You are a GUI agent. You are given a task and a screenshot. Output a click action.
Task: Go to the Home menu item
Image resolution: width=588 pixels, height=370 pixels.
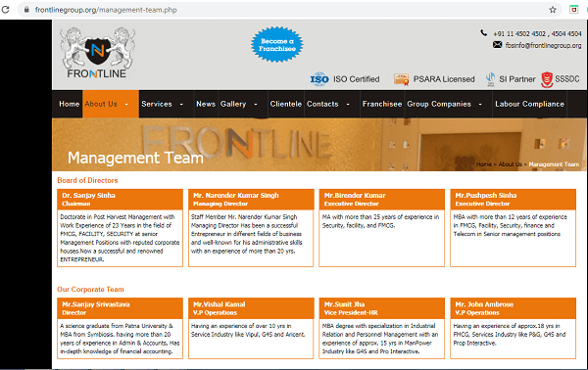click(70, 104)
